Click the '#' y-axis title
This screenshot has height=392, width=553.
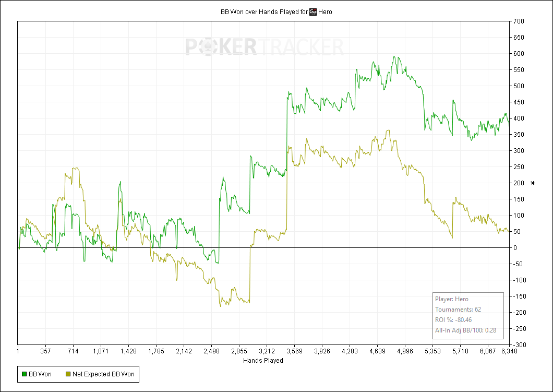tap(533, 183)
